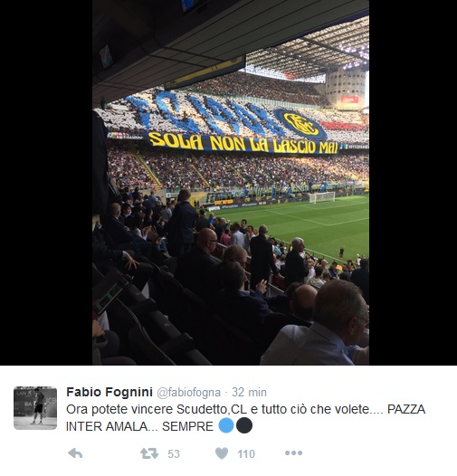457x476 pixels.
Task: Reply to Fabio Fognini's tweet
Action: click(75, 453)
